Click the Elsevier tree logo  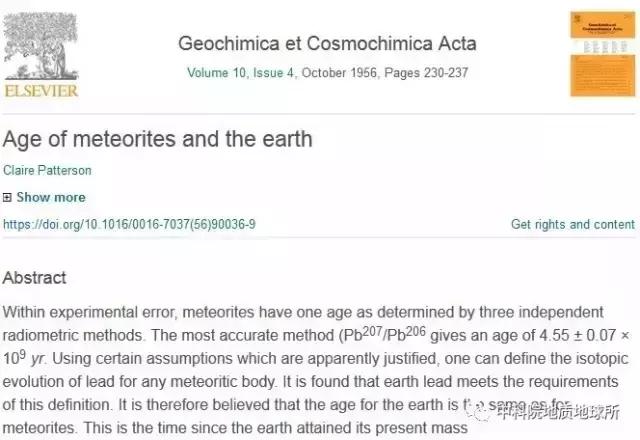point(42,41)
